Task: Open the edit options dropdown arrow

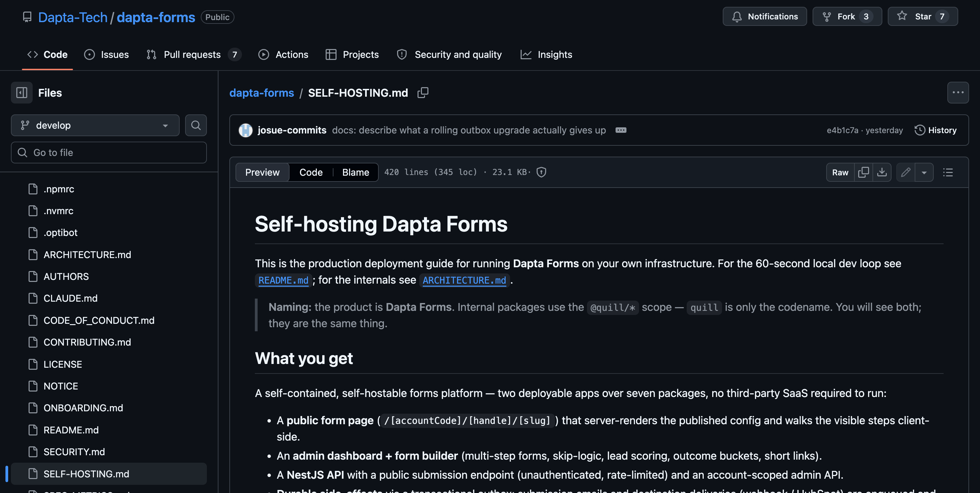Action: (924, 172)
